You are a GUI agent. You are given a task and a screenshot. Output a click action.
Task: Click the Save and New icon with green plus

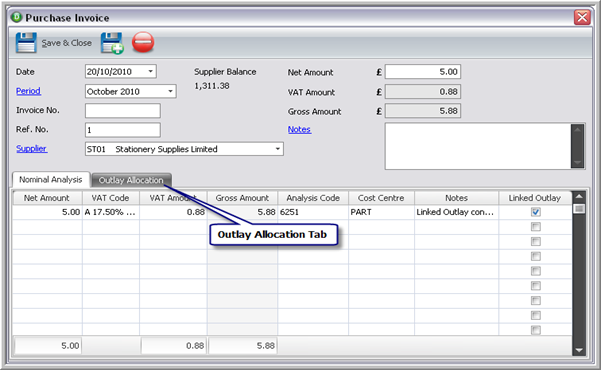[112, 43]
